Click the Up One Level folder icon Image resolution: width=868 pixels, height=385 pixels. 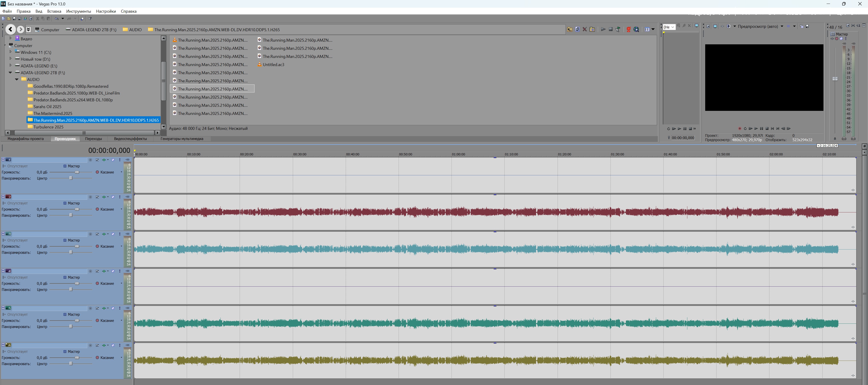[570, 29]
